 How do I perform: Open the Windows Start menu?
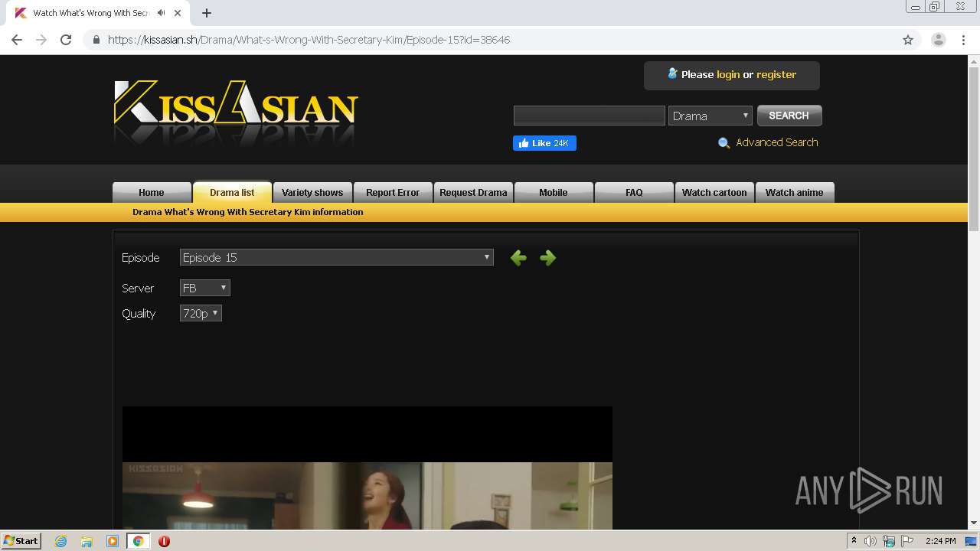[21, 541]
